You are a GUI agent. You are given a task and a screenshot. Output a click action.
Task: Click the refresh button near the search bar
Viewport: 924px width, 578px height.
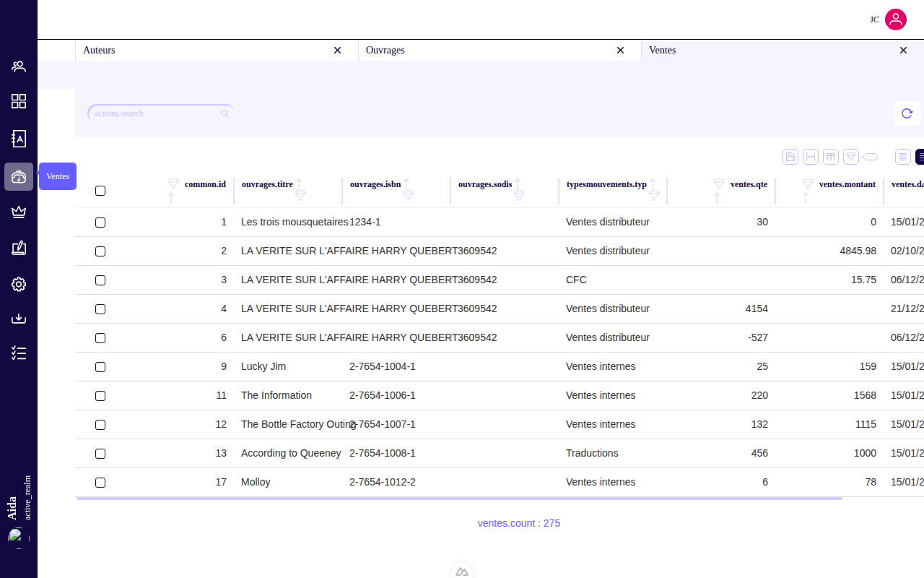907,113
